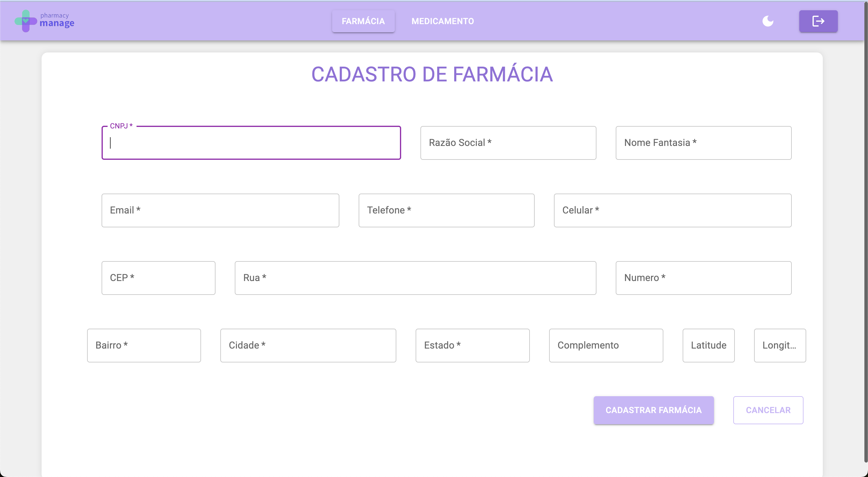The height and width of the screenshot is (477, 868).
Task: Click the Rua address field
Action: 415,278
